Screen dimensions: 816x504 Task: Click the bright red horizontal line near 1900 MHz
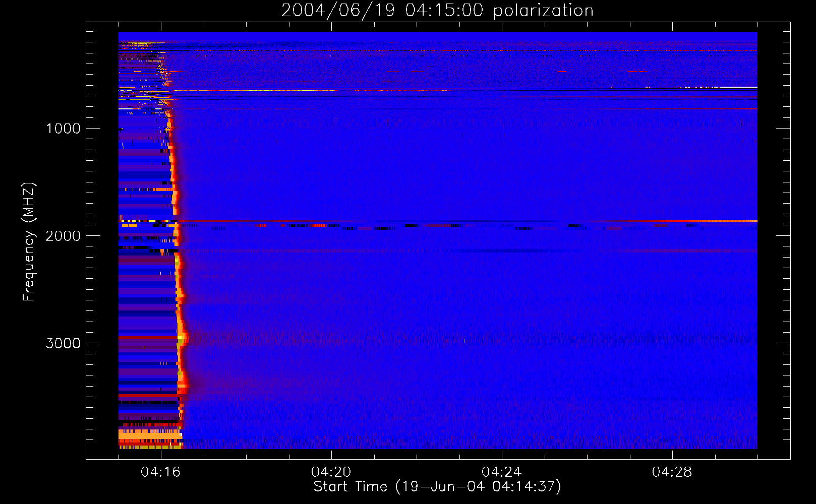pyautogui.click(x=438, y=221)
